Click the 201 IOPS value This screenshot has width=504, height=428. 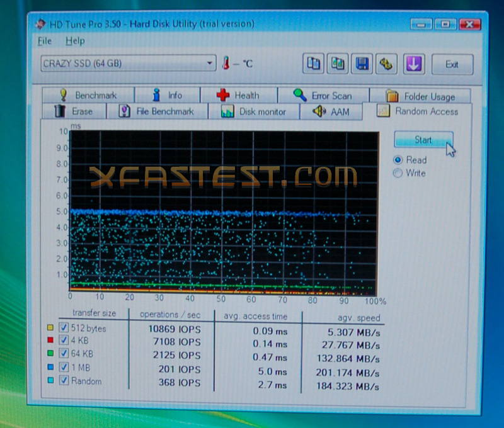(180, 369)
